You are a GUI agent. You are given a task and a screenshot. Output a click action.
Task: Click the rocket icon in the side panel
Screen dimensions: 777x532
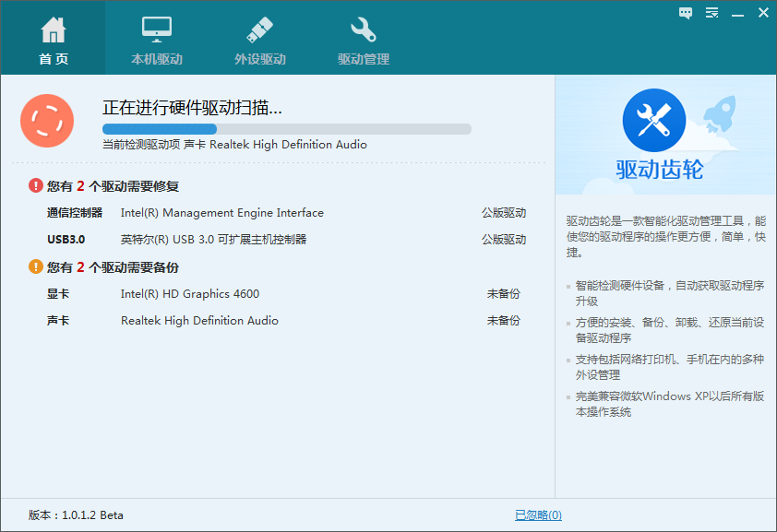(720, 113)
